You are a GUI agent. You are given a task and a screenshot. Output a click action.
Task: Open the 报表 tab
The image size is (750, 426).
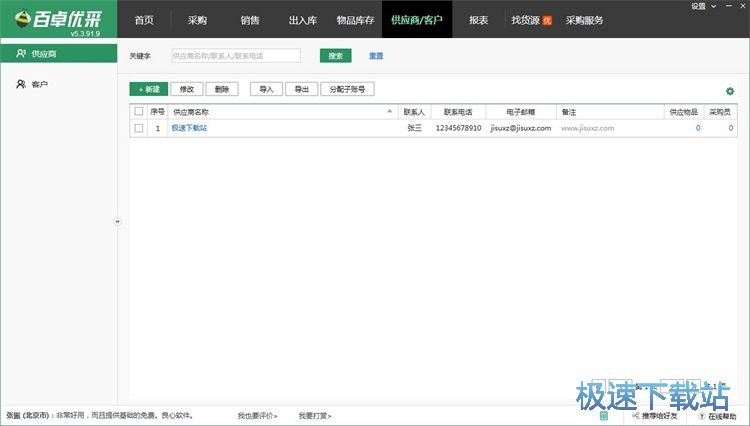pos(478,20)
